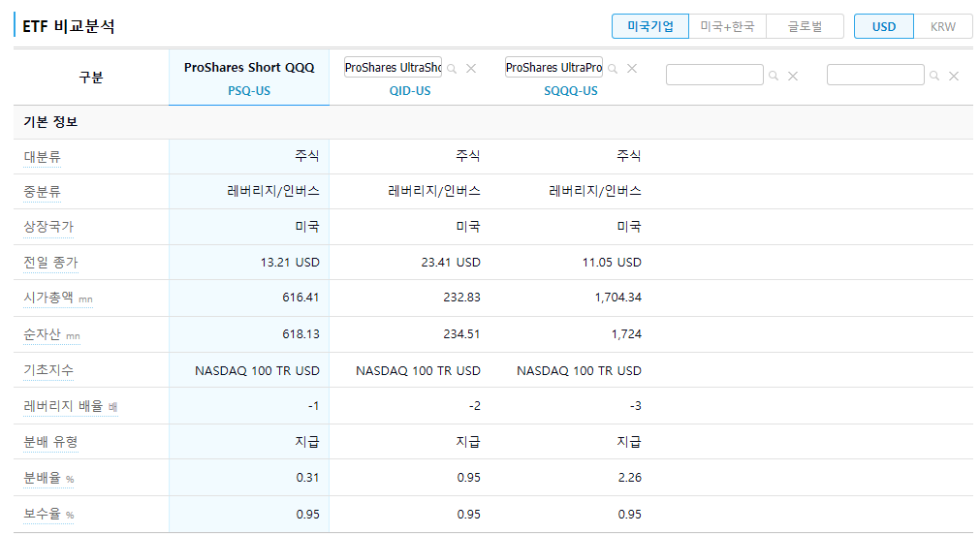Open the PSQ-US ticker link
The width and height of the screenshot is (980, 534).
249,91
